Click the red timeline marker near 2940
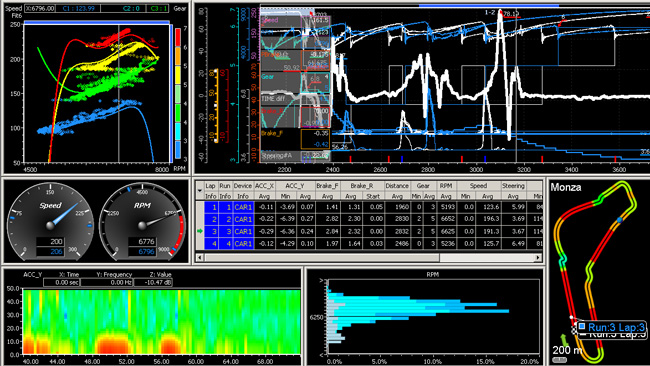The width and height of the screenshot is (650, 366). (x=462, y=159)
